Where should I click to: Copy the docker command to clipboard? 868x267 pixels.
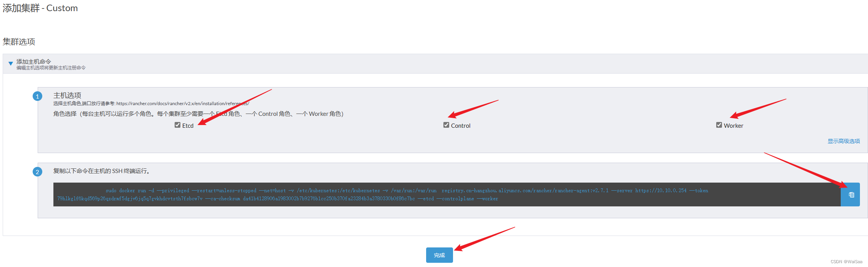(x=850, y=194)
